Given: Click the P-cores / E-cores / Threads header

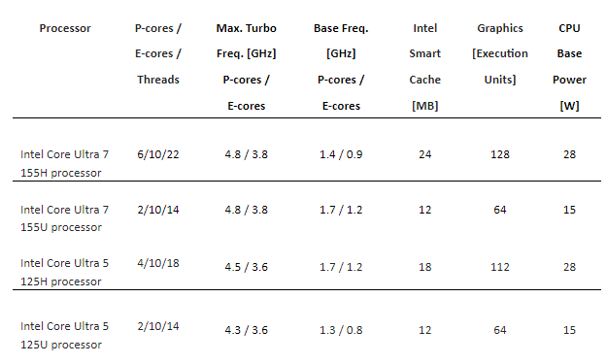Looking at the screenshot, I should coord(158,53).
